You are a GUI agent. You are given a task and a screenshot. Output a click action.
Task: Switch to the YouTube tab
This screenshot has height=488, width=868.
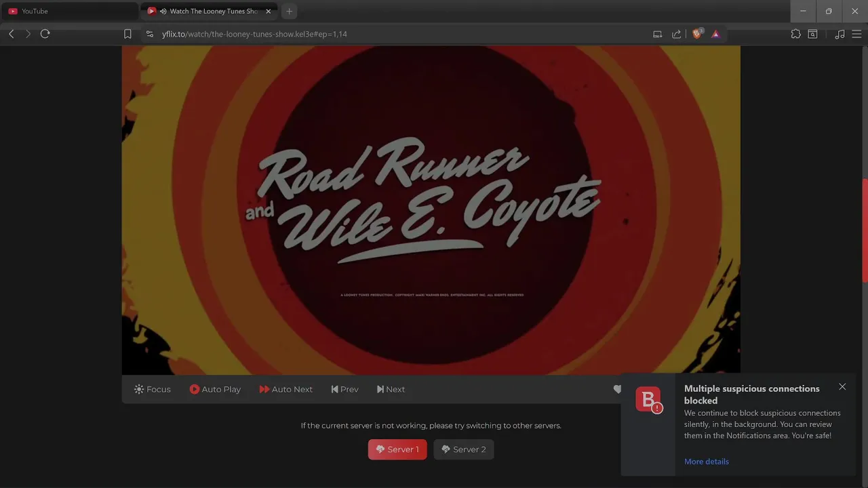pyautogui.click(x=69, y=11)
